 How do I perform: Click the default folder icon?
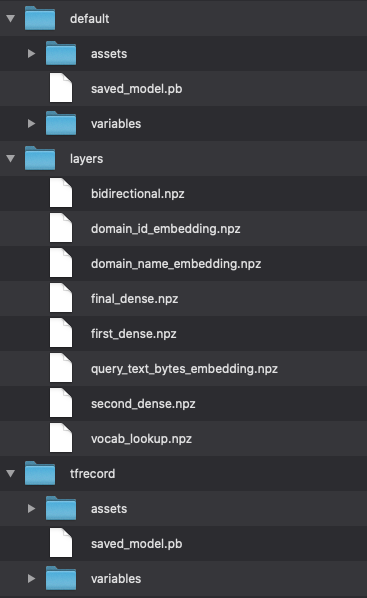[x=40, y=18]
